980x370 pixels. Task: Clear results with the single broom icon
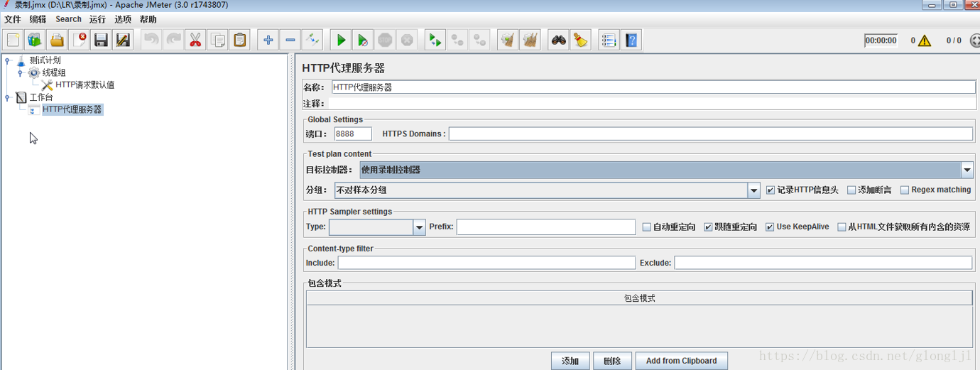pyautogui.click(x=507, y=40)
